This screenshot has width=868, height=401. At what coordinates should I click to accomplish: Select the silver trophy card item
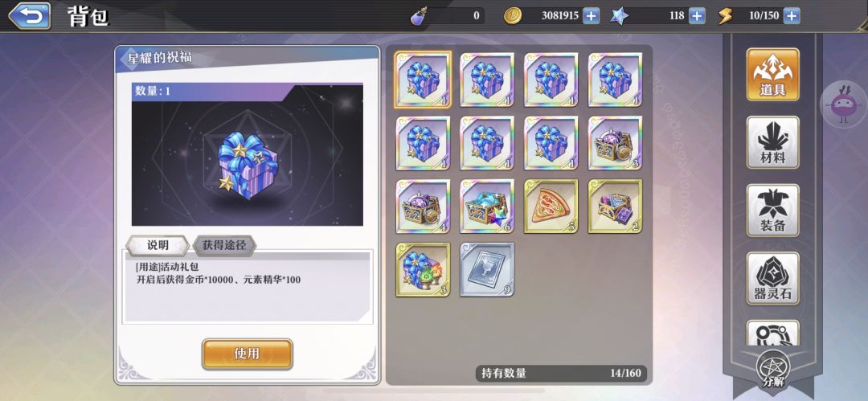[486, 269]
